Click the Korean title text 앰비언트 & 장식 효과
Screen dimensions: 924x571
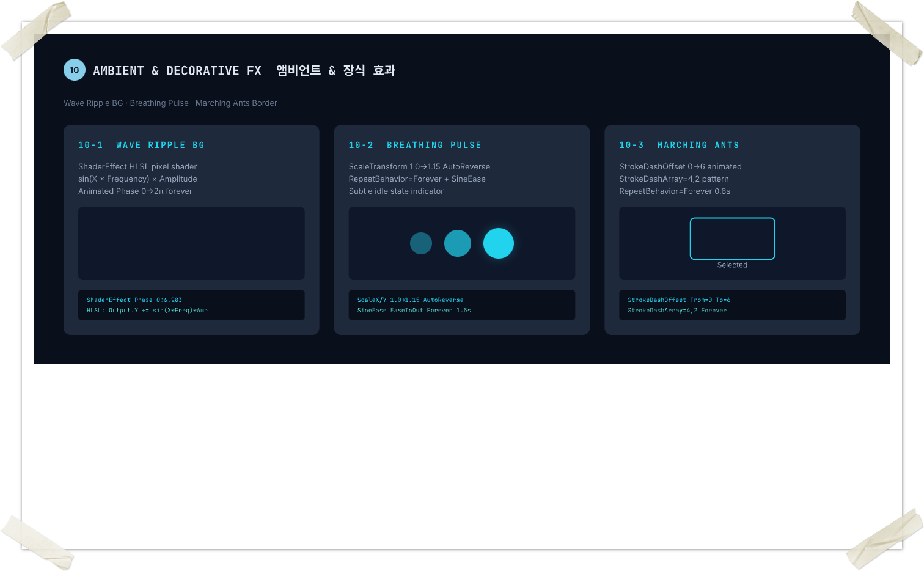coord(335,71)
